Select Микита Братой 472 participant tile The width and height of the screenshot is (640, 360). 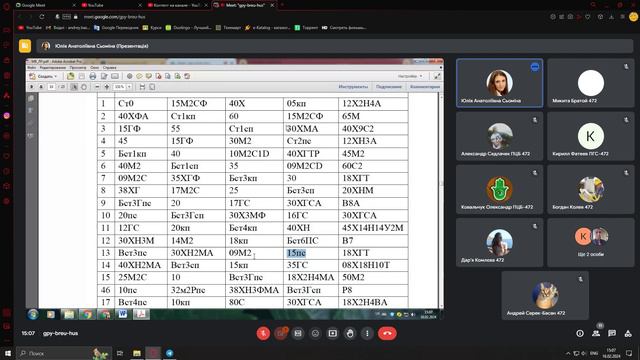click(591, 83)
